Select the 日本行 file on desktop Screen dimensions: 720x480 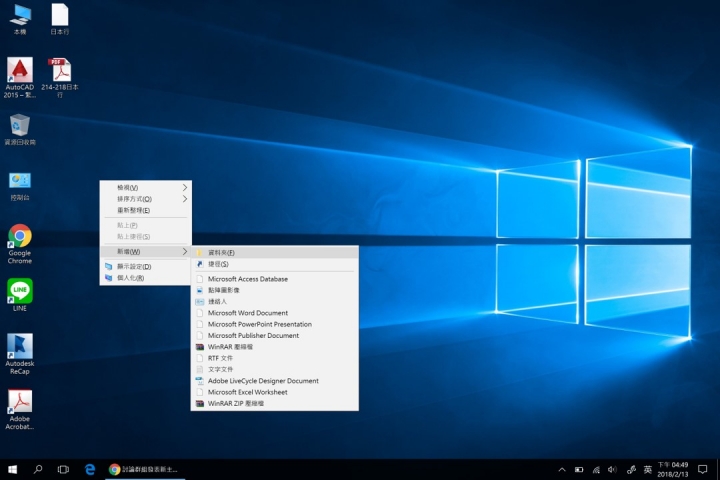60,19
